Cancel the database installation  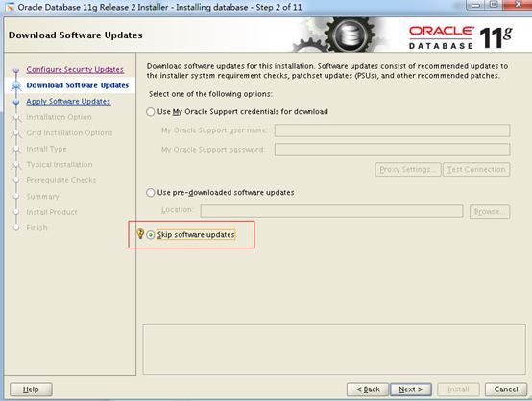click(506, 389)
